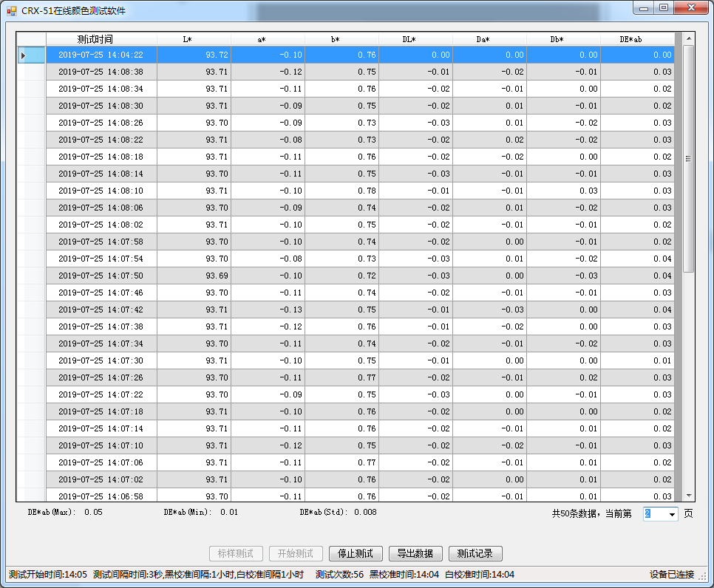The height and width of the screenshot is (588, 714).
Task: Select the DE*ab column header
Action: 637,39
